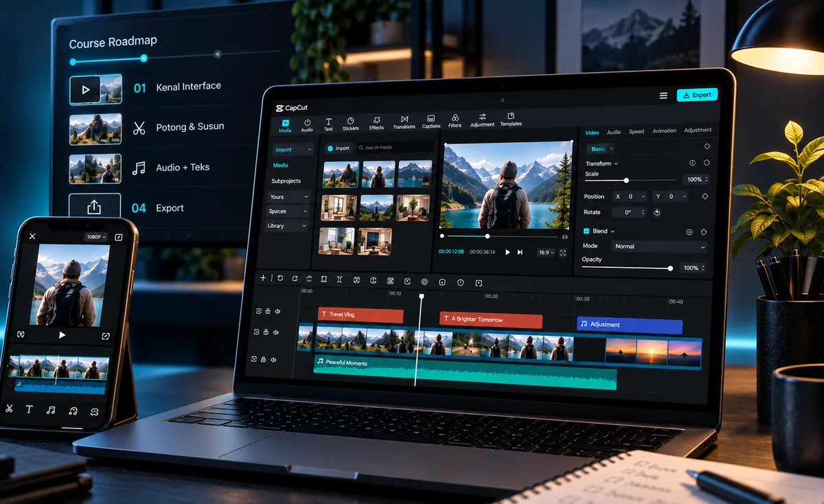Open the Templates tool icon
Viewport: 824px width, 504px height.
pyautogui.click(x=511, y=119)
